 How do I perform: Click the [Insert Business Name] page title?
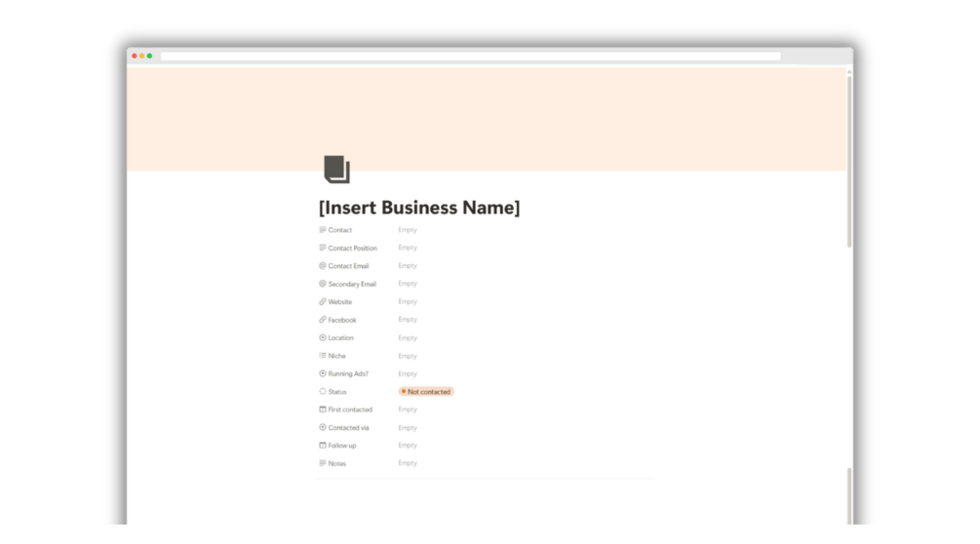418,208
